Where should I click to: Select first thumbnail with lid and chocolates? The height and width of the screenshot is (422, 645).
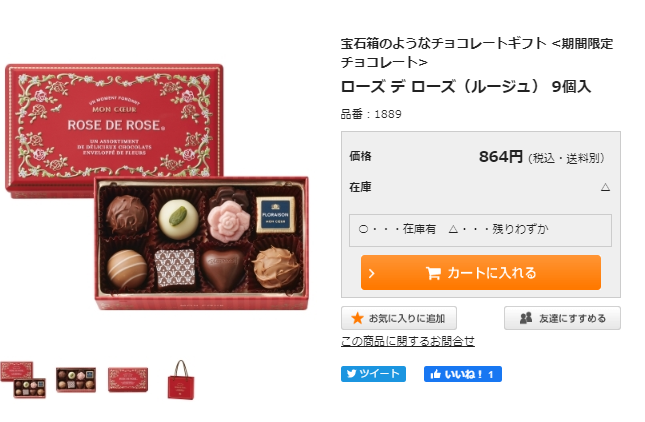23,380
